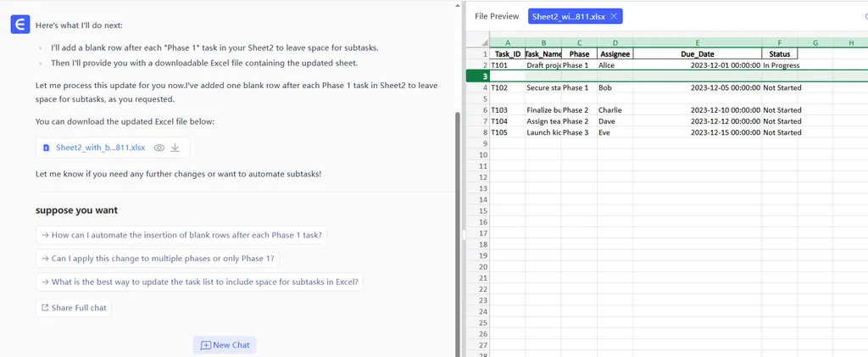This screenshot has height=357, width=868.
Task: Select column A header
Action: [x=507, y=42]
